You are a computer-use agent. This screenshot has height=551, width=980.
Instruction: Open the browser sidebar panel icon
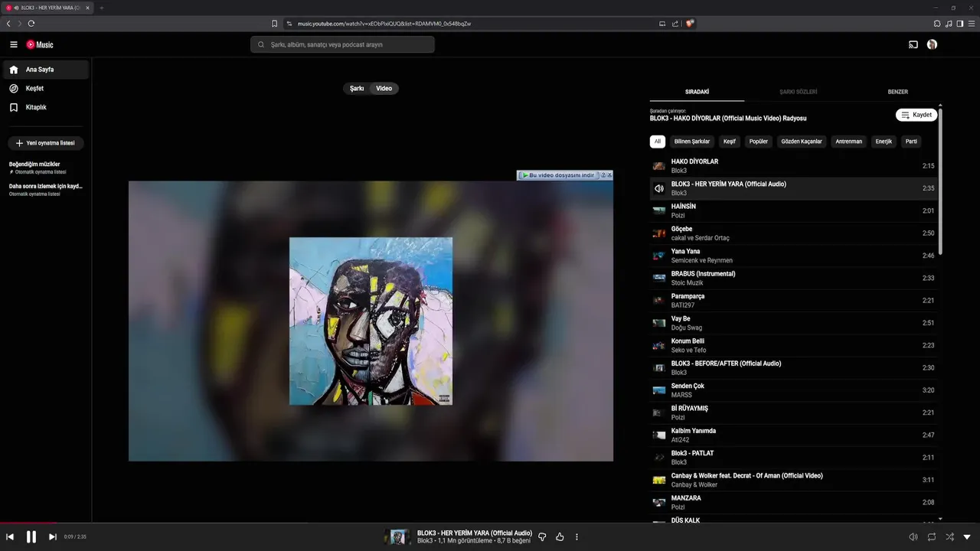[x=960, y=24]
